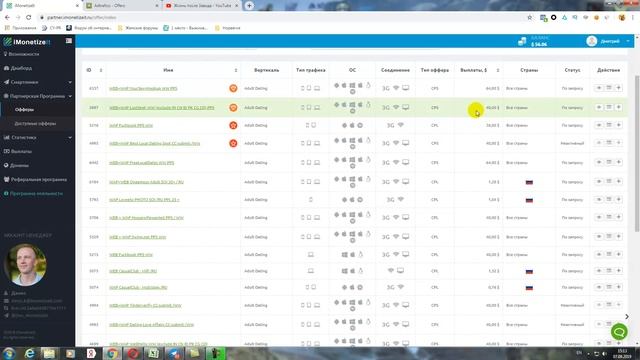Click red star badge in WAP Fuckbook row
Screen dimensions: 640x360
click(233, 125)
